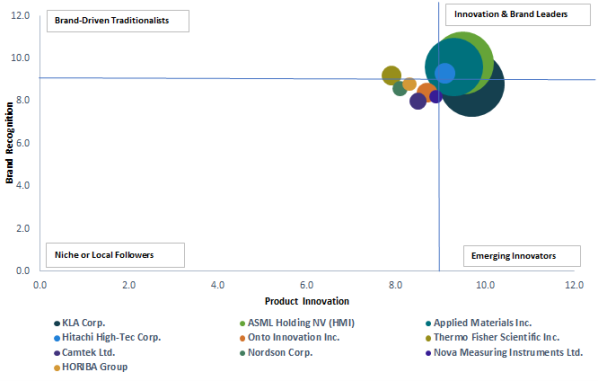The height and width of the screenshot is (381, 598).
Task: Click the Nova Measuring Instruments Ltd. legend entry
Action: [x=504, y=352]
